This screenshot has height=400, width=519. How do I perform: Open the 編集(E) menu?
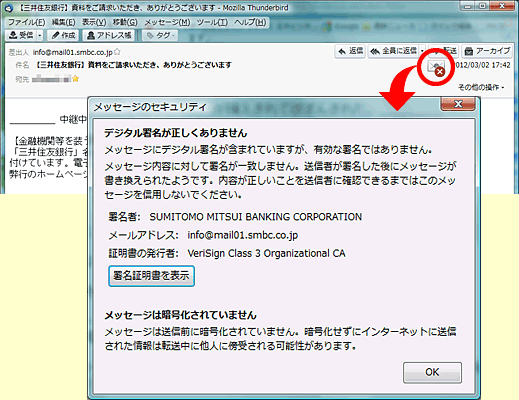[x=63, y=22]
